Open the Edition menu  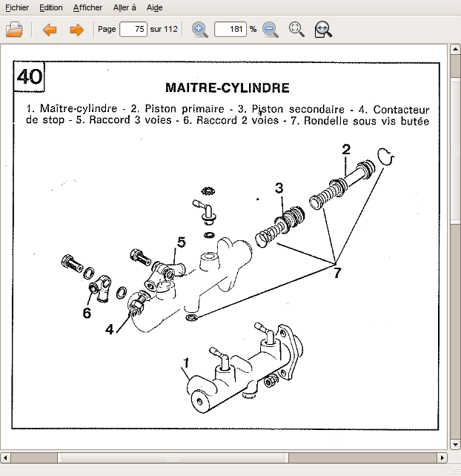tap(51, 7)
